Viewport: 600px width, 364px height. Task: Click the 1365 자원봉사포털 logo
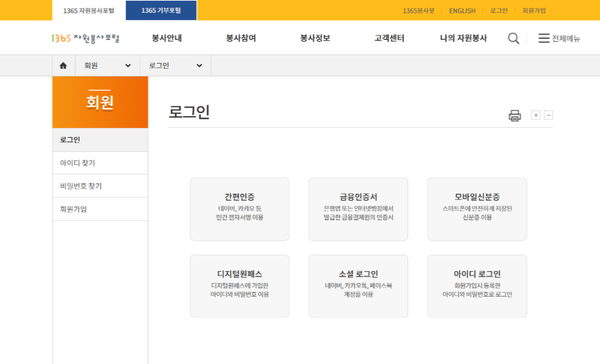click(85, 38)
